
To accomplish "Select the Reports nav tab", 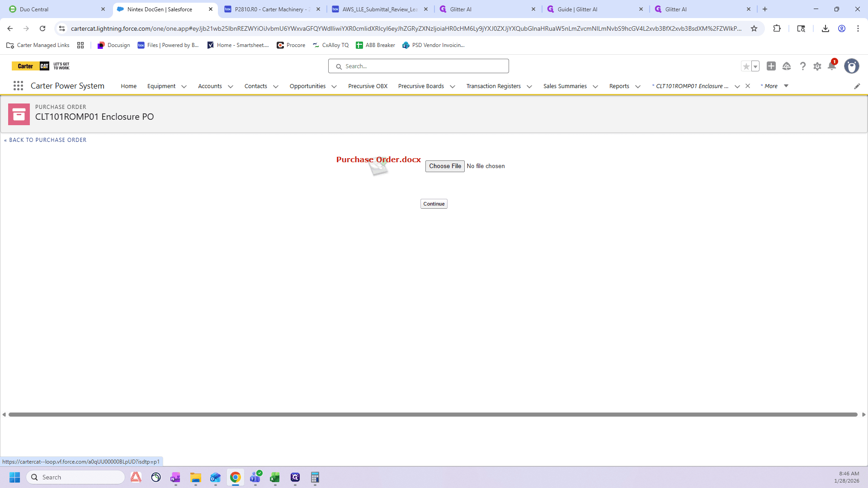I will click(x=619, y=86).
